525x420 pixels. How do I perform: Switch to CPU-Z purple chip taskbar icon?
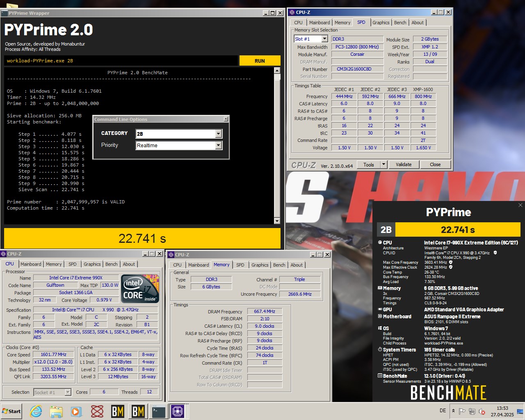(x=178, y=411)
